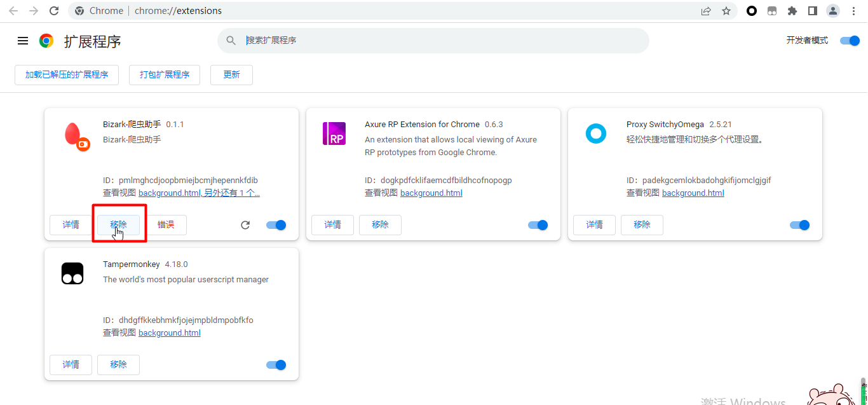Viewport: 868px width, 405px height.
Task: Click the search magnifier icon
Action: 231,41
